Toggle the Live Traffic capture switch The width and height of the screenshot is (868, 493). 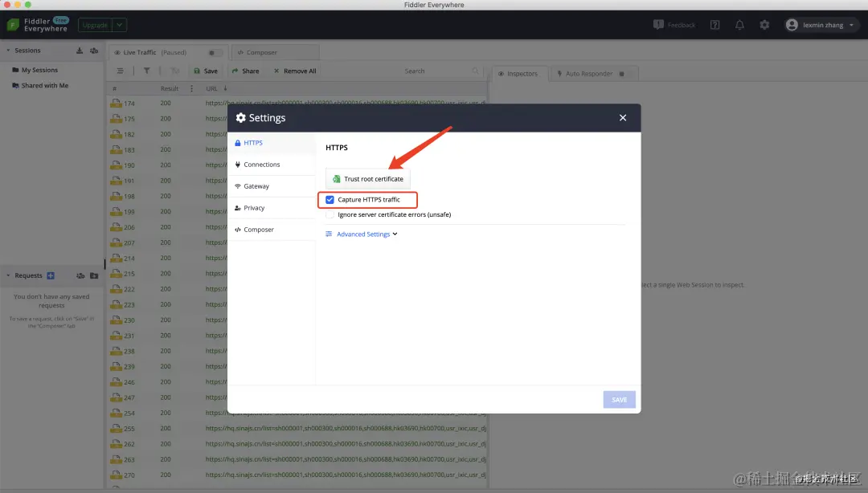(215, 52)
